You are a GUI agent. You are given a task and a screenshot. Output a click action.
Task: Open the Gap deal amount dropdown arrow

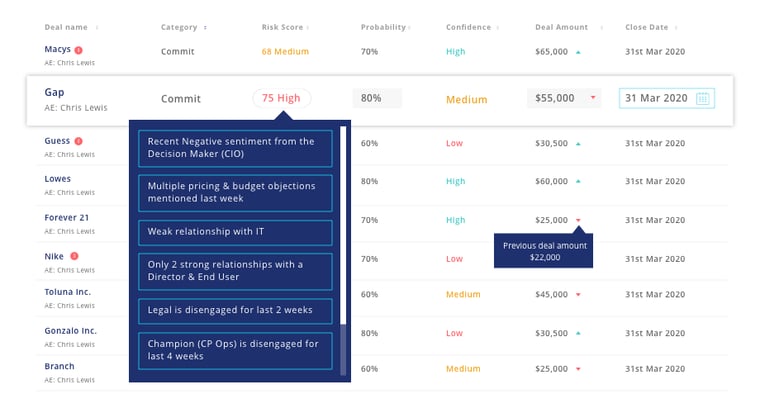point(593,98)
